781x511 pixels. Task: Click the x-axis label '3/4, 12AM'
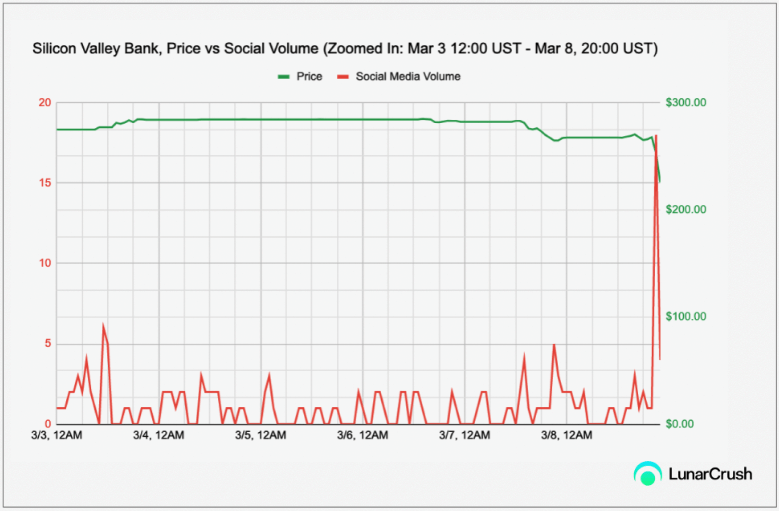click(x=158, y=435)
